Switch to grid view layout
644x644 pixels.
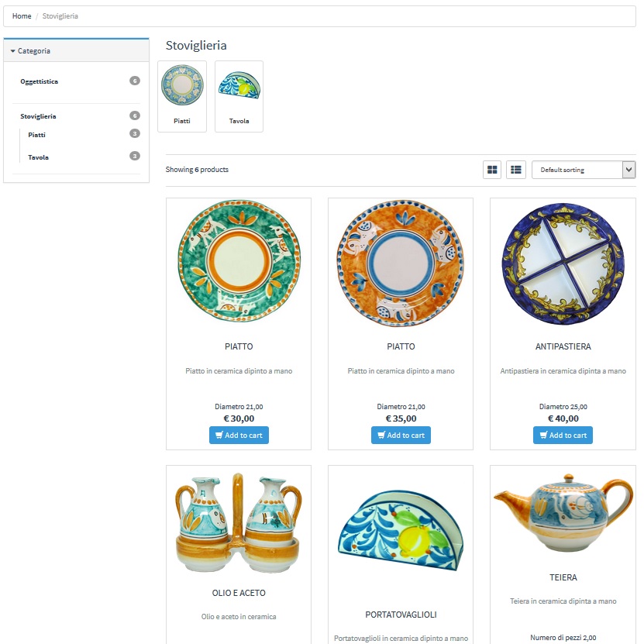pyautogui.click(x=491, y=170)
